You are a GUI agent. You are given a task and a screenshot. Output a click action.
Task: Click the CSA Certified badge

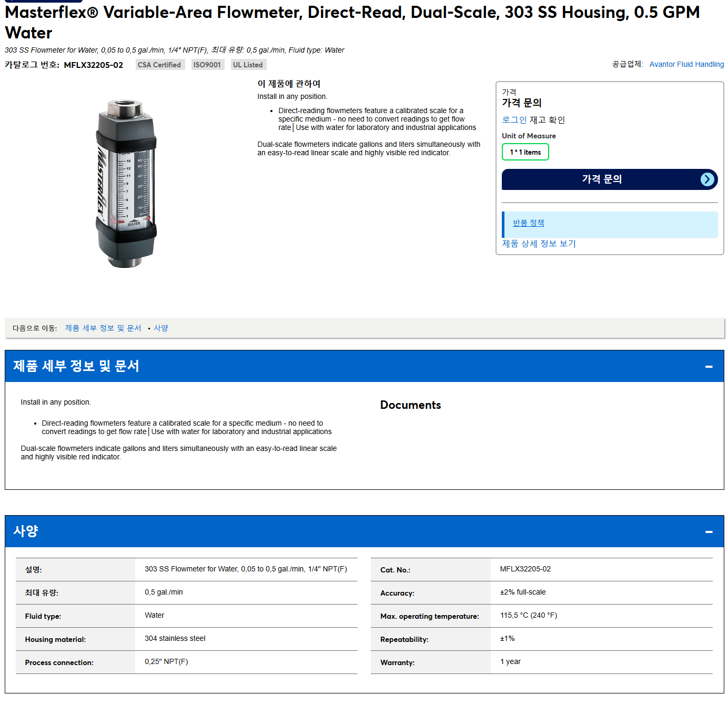160,65
